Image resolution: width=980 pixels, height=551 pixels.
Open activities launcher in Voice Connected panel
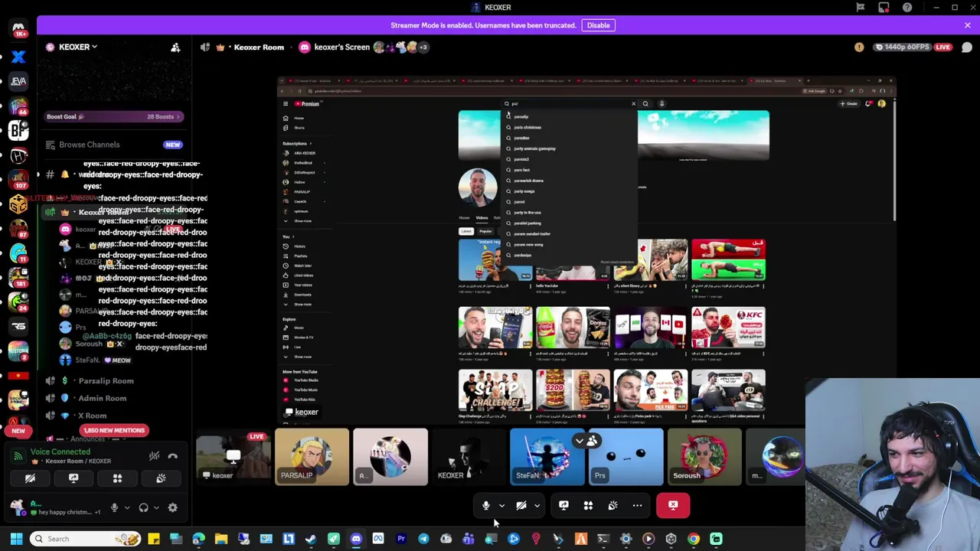coord(117,478)
